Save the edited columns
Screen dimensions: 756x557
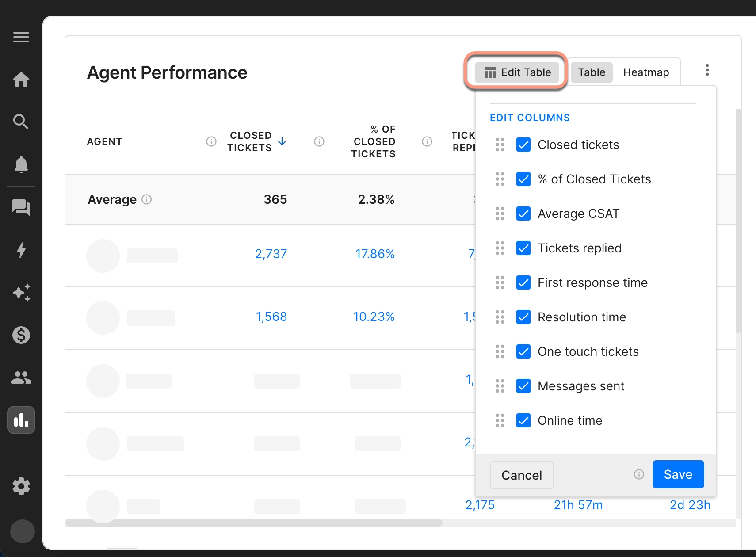[x=678, y=474]
